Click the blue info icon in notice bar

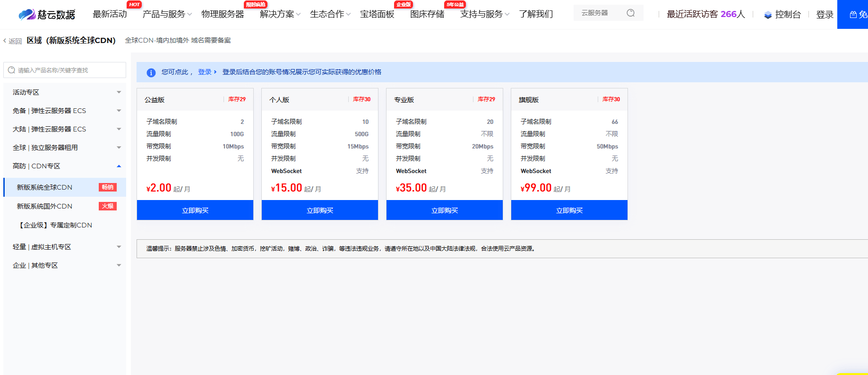[x=151, y=72]
